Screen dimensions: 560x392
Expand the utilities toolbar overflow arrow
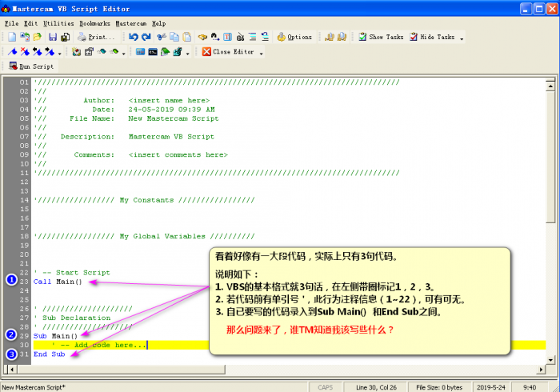[x=123, y=53]
